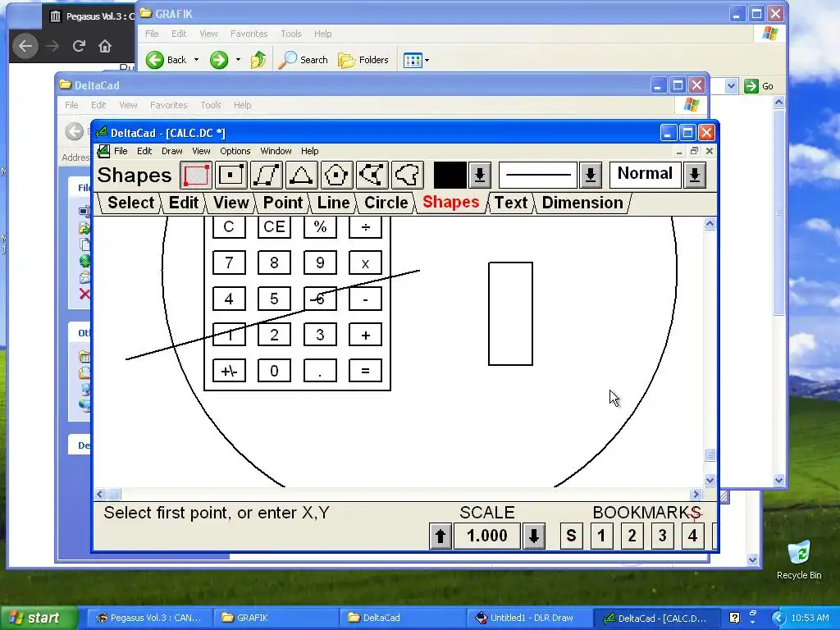The height and width of the screenshot is (630, 840).
Task: Click the S bookmark button
Action: click(x=571, y=536)
